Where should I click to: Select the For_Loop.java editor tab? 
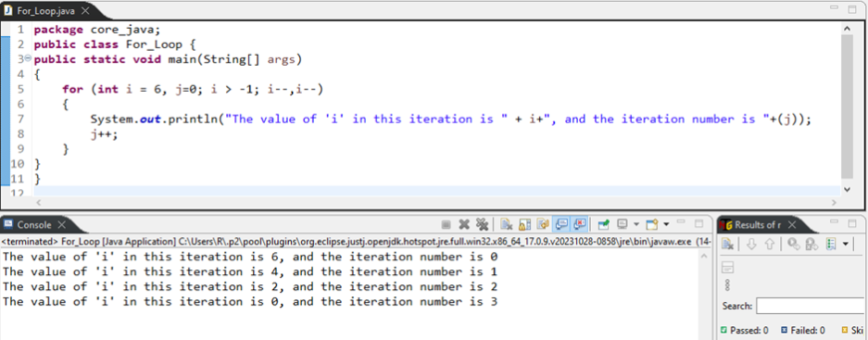tap(45, 11)
